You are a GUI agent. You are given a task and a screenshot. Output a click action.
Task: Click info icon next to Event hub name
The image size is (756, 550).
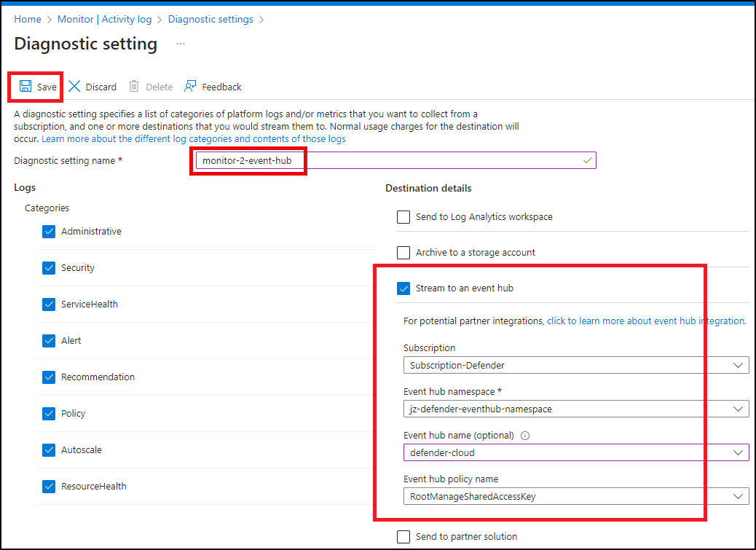pyautogui.click(x=525, y=436)
